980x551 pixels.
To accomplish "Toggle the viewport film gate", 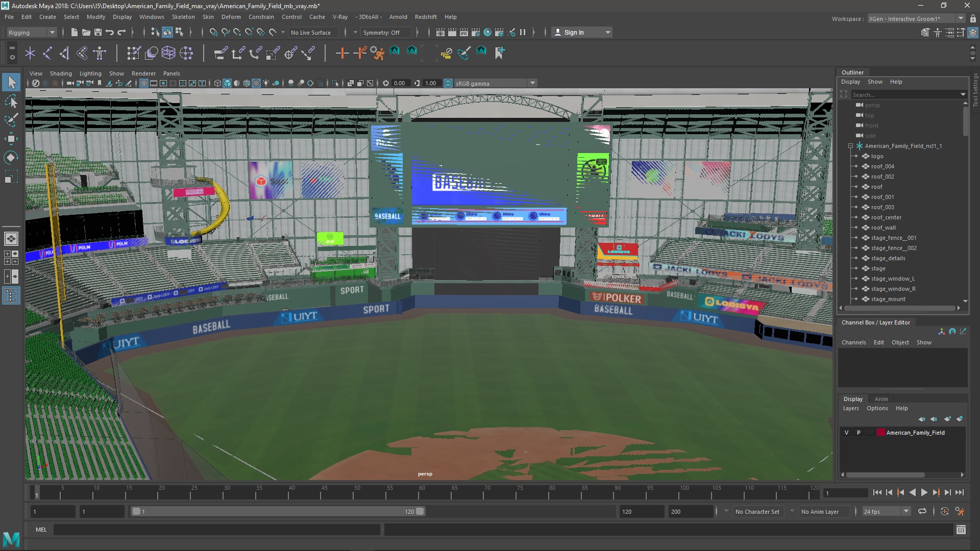I will click(154, 83).
